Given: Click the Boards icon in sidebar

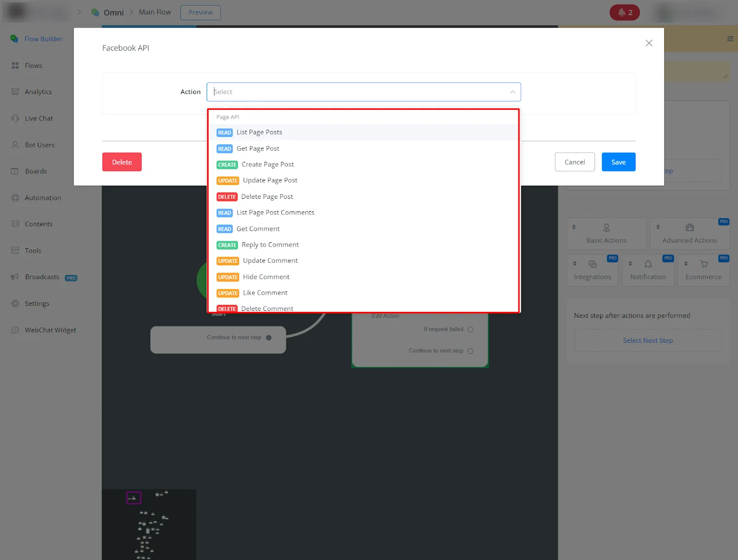Looking at the screenshot, I should (x=15, y=171).
